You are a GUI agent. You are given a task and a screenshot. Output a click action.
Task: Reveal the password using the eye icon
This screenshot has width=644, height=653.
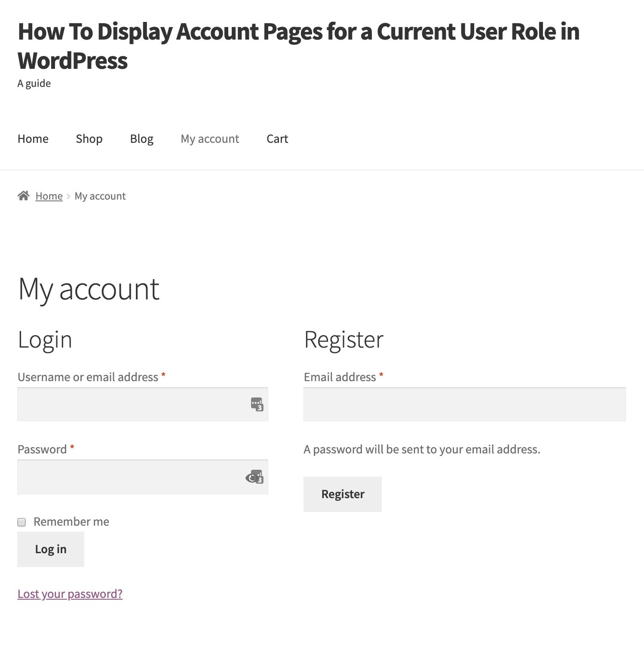251,477
